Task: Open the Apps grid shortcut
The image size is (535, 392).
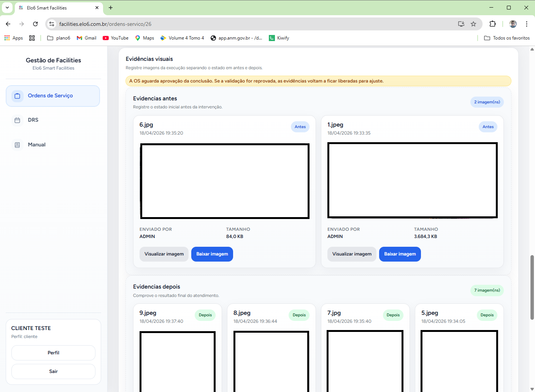Action: (x=13, y=38)
